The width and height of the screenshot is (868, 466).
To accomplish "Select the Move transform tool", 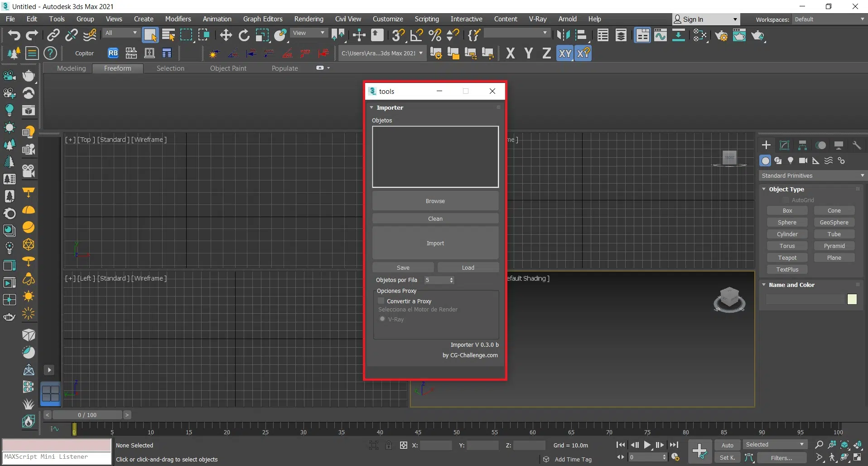I will tap(226, 35).
